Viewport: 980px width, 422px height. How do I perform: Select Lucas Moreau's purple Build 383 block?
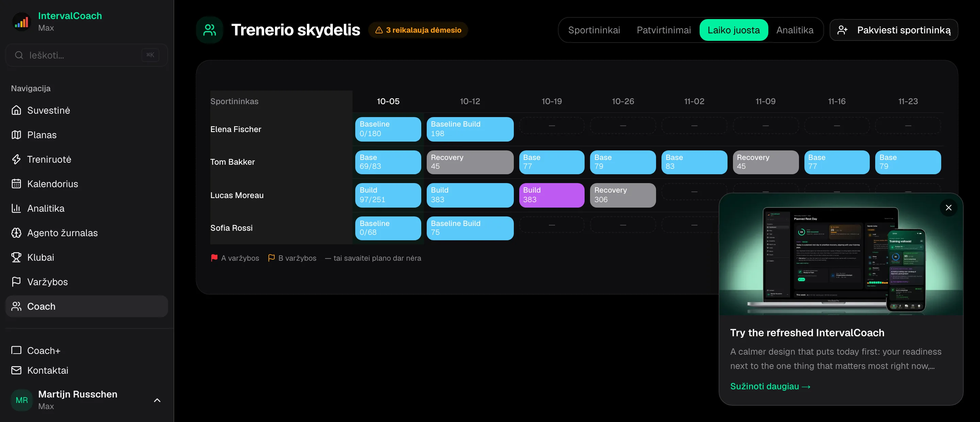click(552, 195)
